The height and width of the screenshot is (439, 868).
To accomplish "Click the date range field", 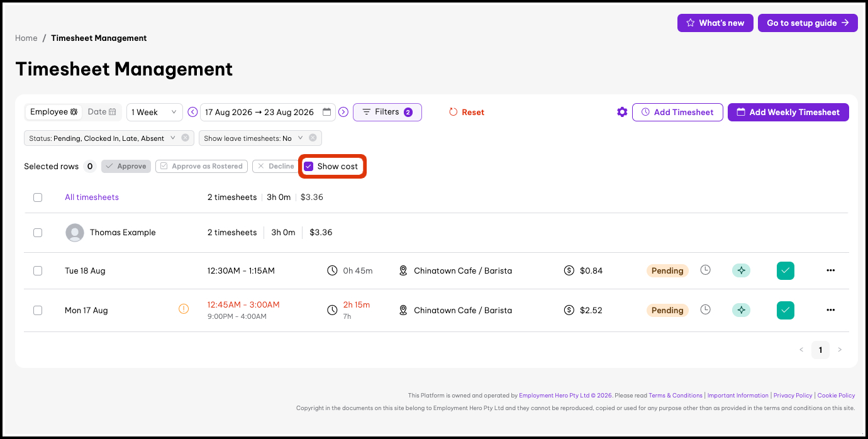I will [x=268, y=112].
